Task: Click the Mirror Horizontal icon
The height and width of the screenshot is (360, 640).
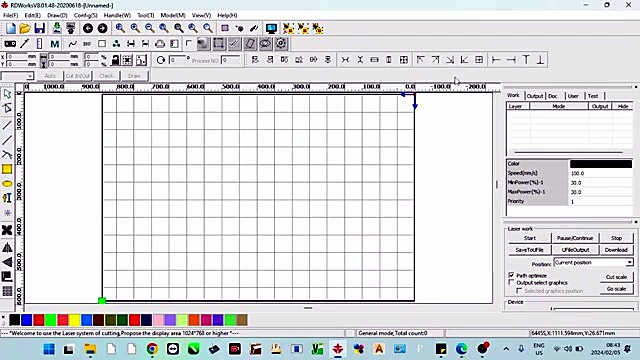Action: [7, 248]
